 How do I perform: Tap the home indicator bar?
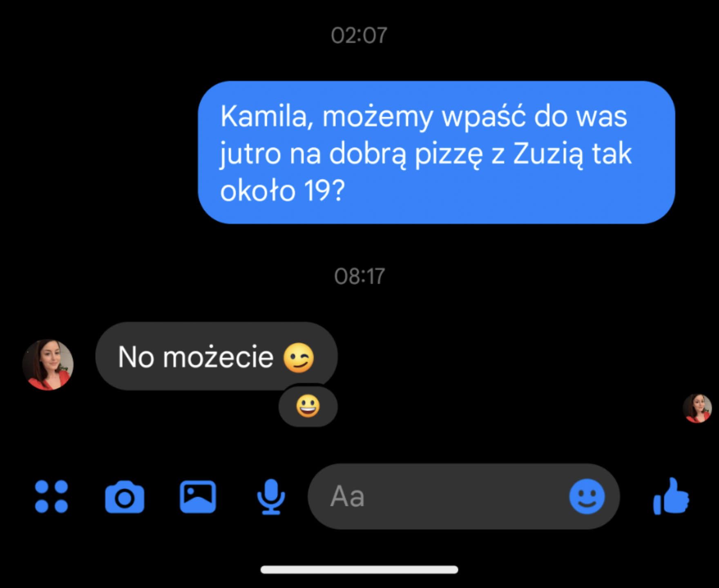[359, 570]
